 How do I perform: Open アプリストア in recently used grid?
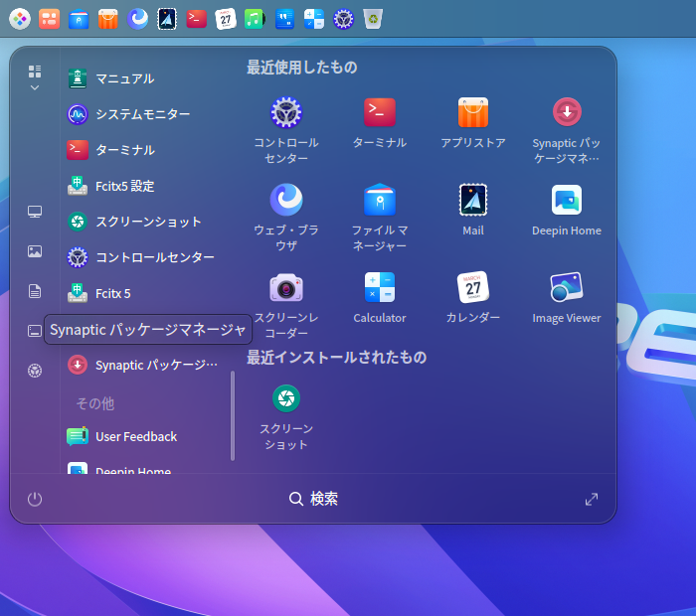point(473,123)
